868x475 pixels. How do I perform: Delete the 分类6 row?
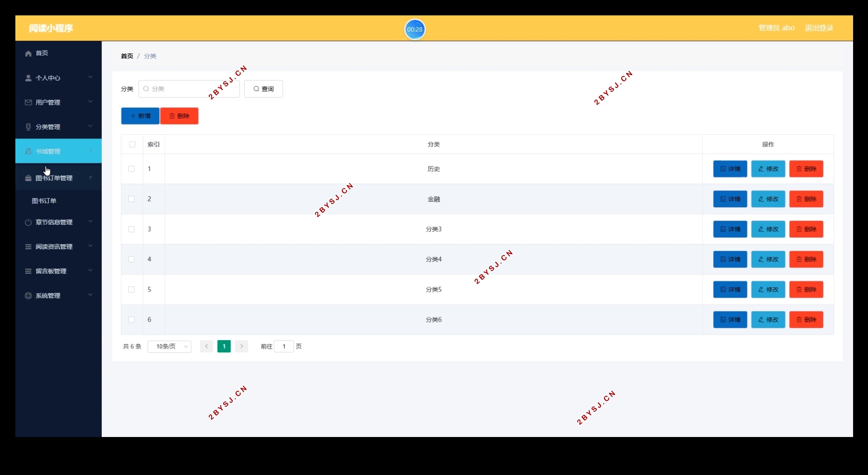(806, 320)
